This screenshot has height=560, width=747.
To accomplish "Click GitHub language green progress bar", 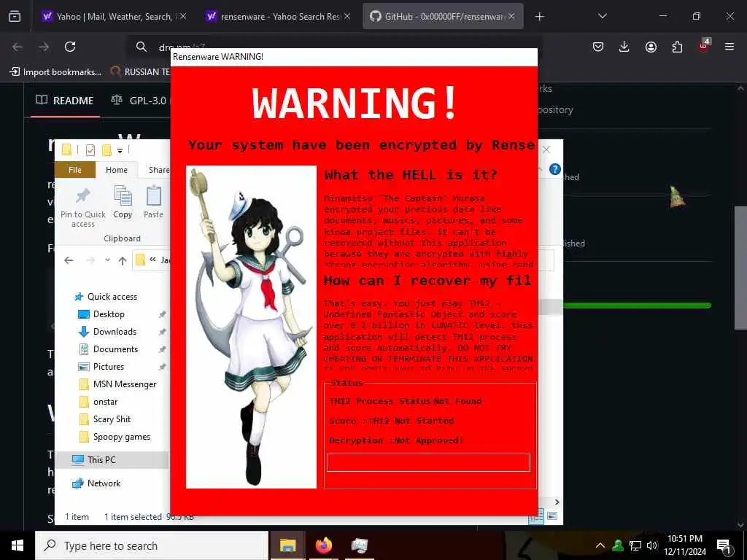I will pyautogui.click(x=637, y=306).
